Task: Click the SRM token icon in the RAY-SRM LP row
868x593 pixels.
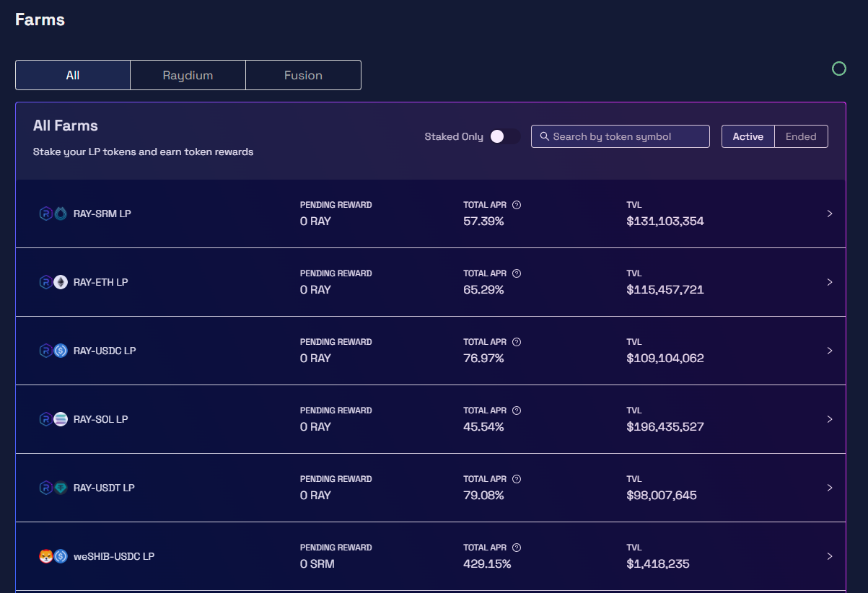Action: pyautogui.click(x=61, y=214)
